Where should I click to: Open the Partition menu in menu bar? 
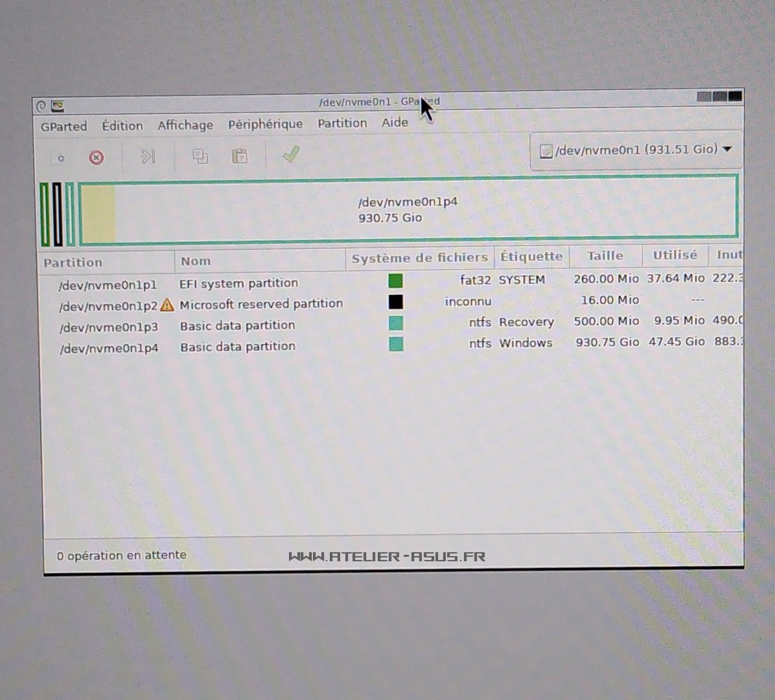point(342,123)
